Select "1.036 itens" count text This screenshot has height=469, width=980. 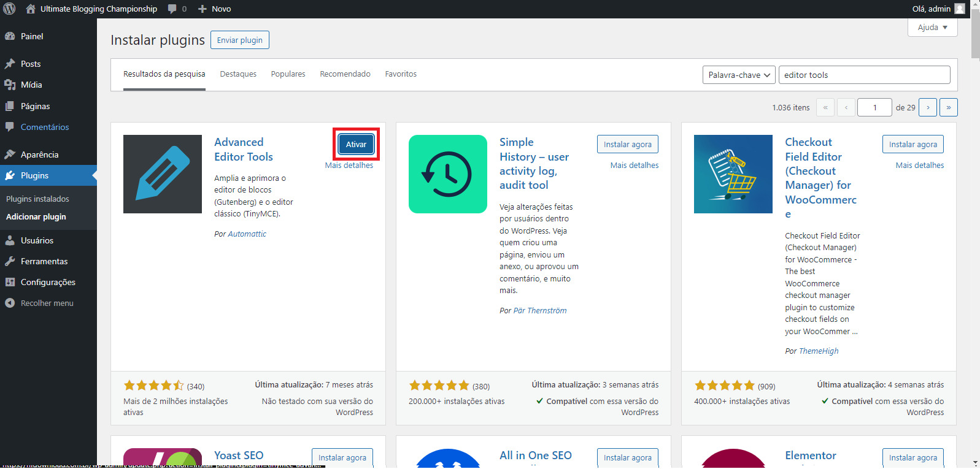tap(791, 108)
